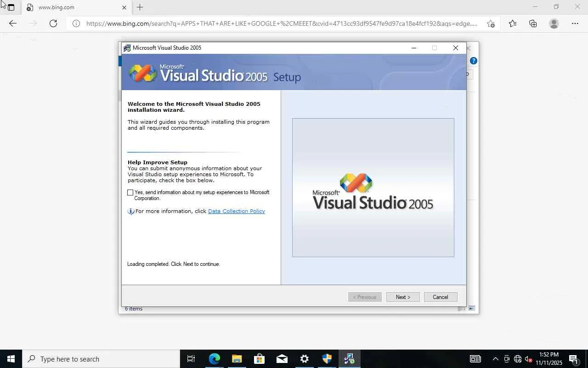This screenshot has height=368, width=588.
Task: Click Next to continue setup
Action: click(403, 297)
